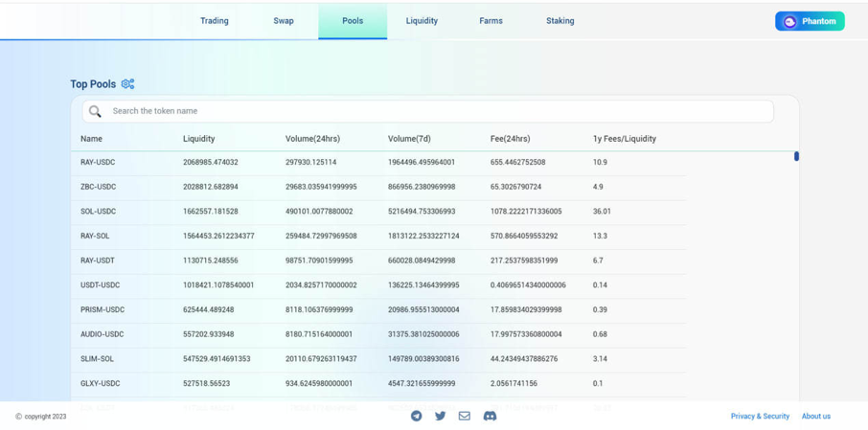This screenshot has width=868, height=430.
Task: Open the Twitter link icon
Action: [x=440, y=416]
